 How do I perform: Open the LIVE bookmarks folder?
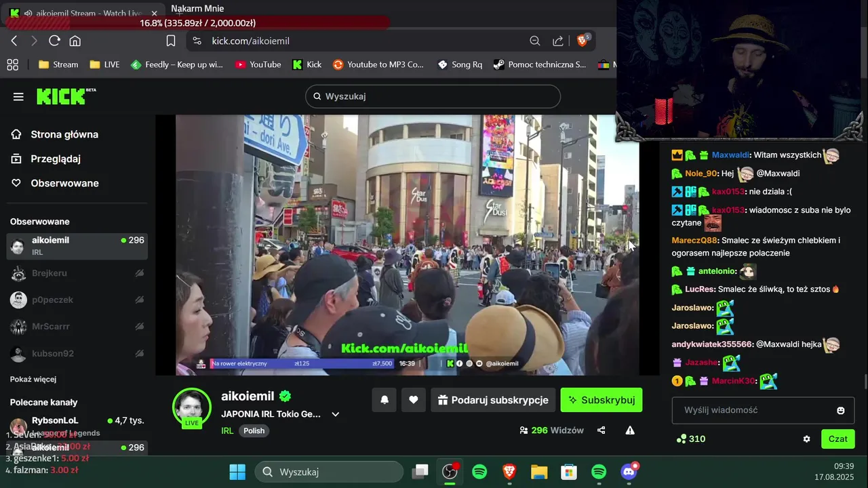click(104, 64)
